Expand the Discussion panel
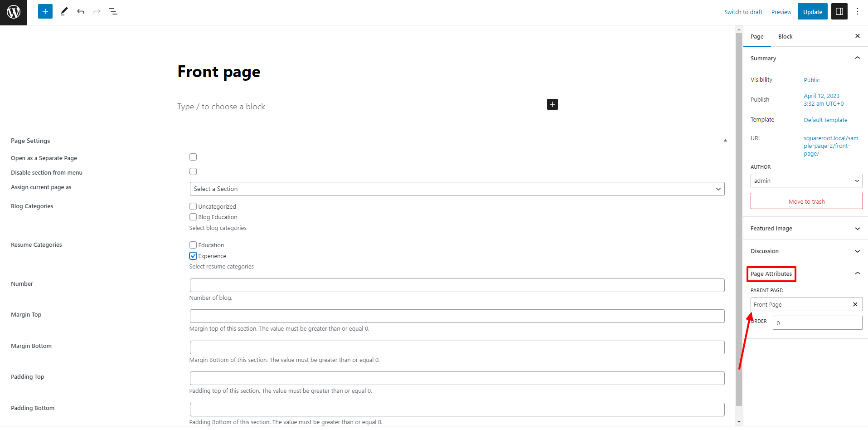The height and width of the screenshot is (430, 868). [805, 251]
